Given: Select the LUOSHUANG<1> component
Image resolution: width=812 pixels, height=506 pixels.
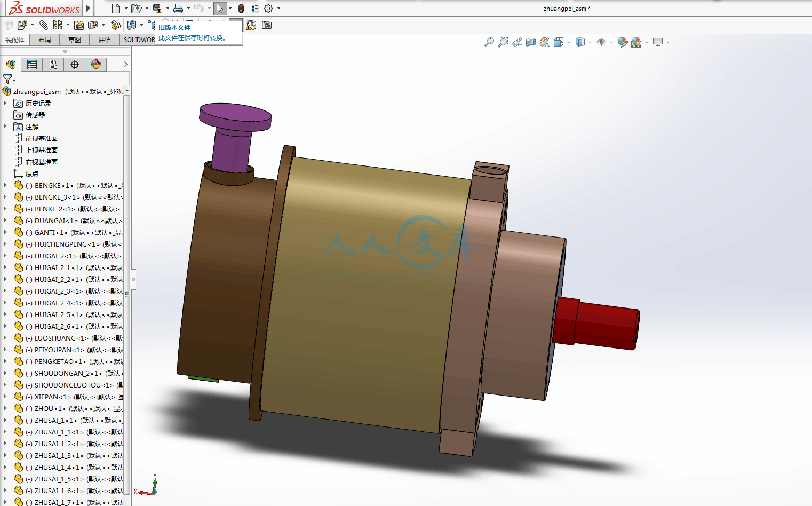Looking at the screenshot, I should pyautogui.click(x=68, y=338).
